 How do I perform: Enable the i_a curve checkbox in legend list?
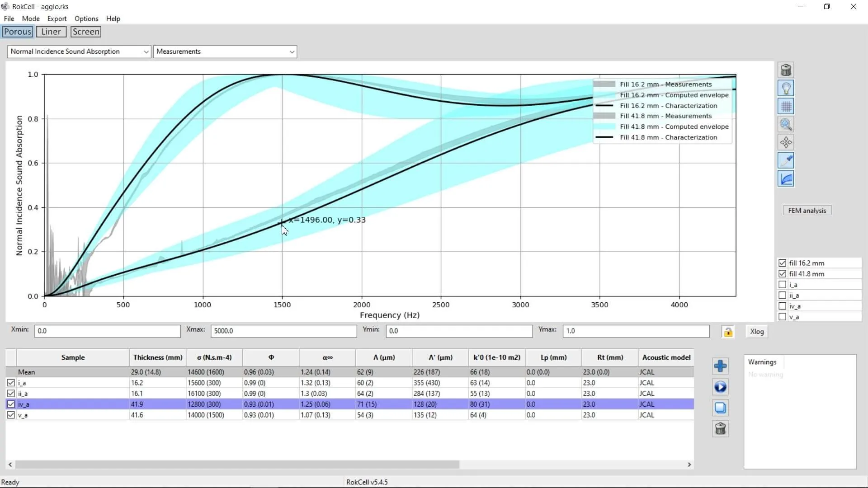783,285
